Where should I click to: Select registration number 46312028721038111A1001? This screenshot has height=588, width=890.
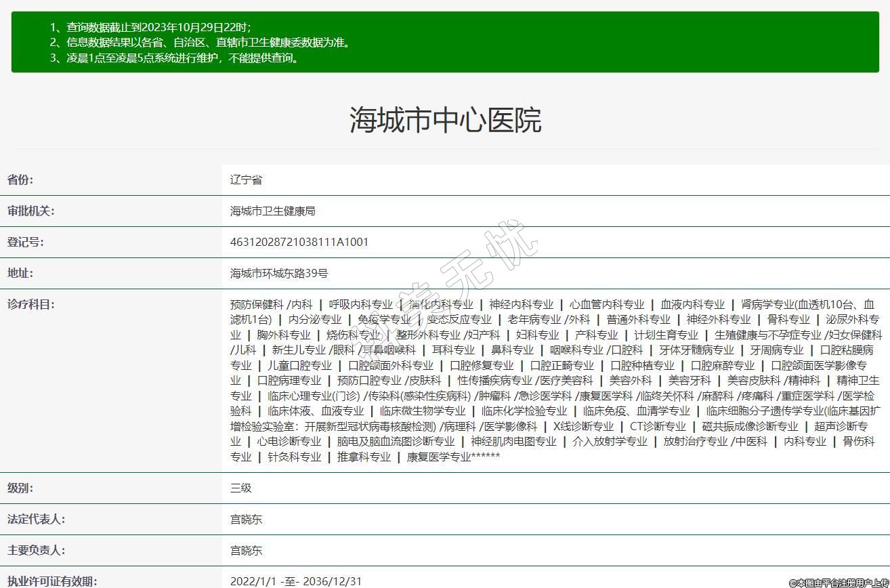(299, 242)
